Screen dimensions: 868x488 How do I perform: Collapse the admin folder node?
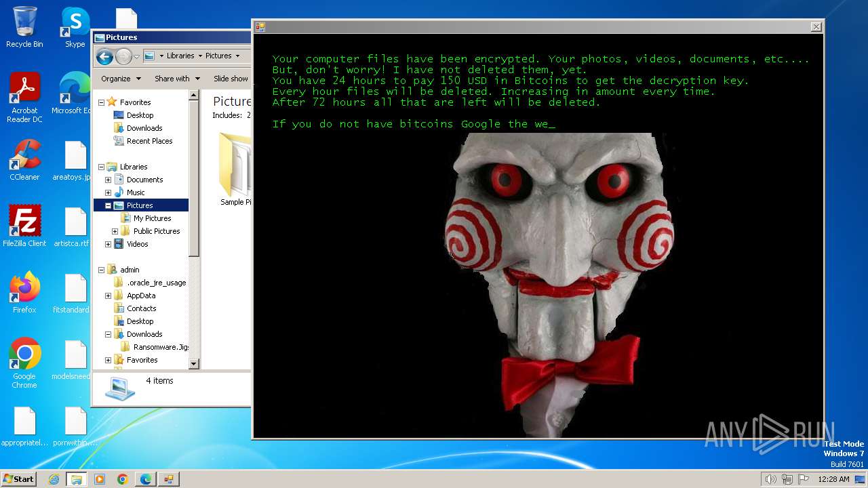click(101, 270)
